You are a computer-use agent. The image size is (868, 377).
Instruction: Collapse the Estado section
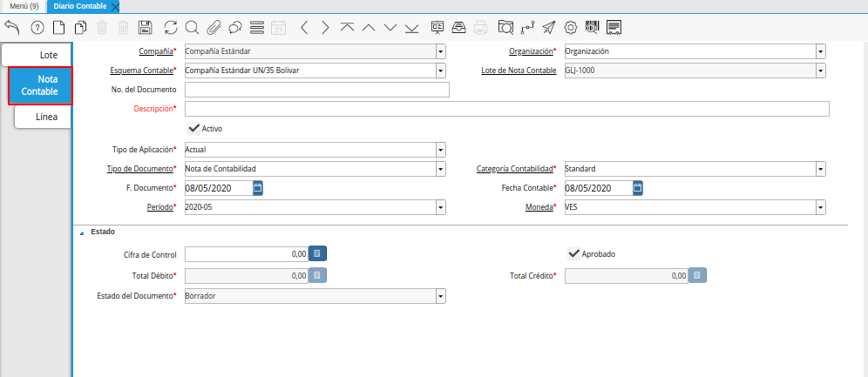coord(83,232)
